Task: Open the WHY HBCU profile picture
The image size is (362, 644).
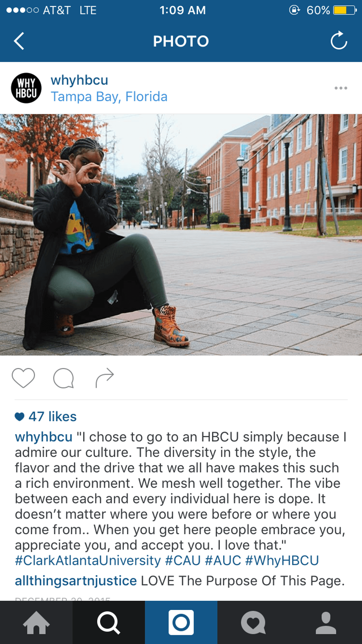Action: (x=26, y=88)
